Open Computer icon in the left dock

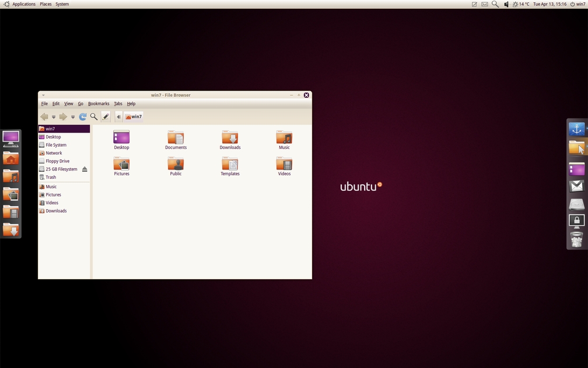click(x=10, y=139)
